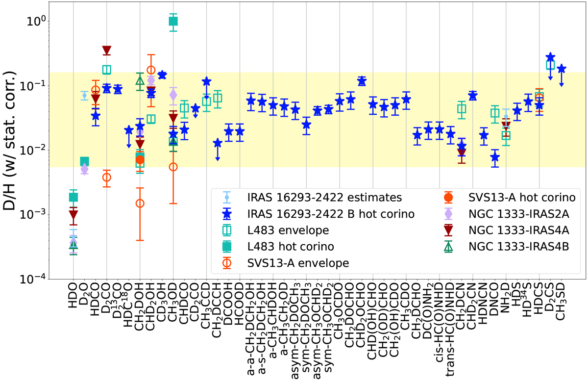Click the y-axis title 'D/H (w/ stat. corr.)'
Viewport: 588px width, 383px height.
point(11,141)
